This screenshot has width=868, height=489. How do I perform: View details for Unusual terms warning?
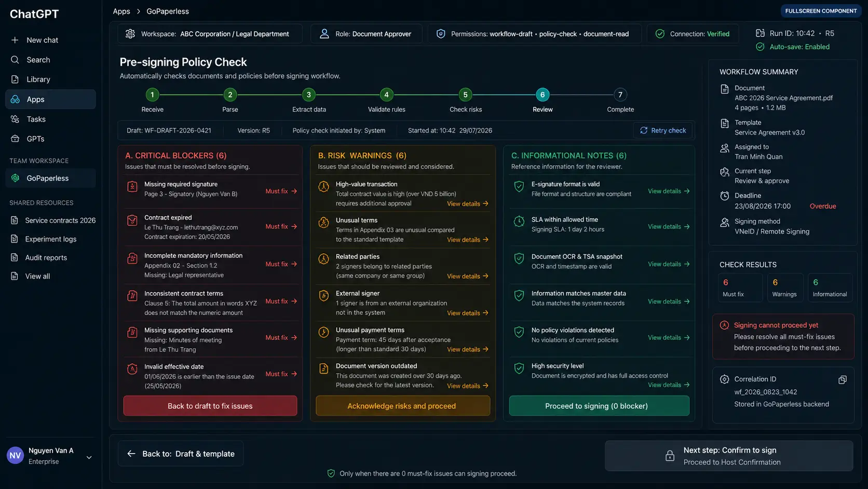468,240
